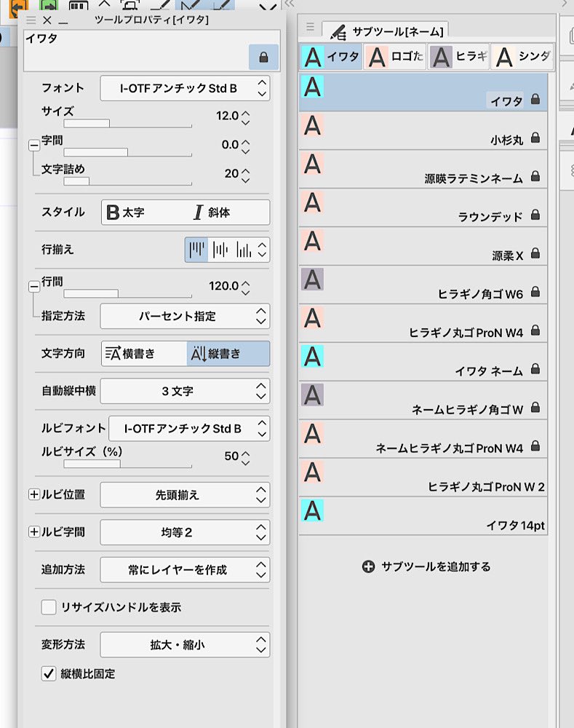Open the ルビ字間 dropdown
Screen dimensions: 574x728
click(x=185, y=532)
